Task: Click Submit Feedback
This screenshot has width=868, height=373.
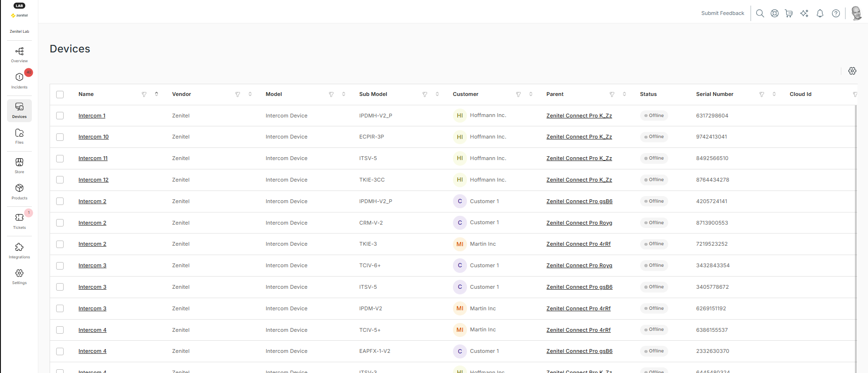Action: click(x=722, y=14)
